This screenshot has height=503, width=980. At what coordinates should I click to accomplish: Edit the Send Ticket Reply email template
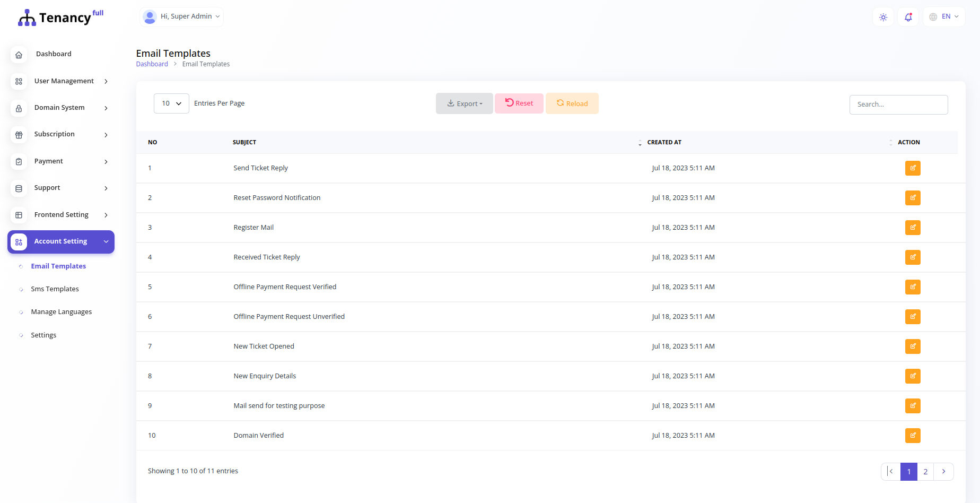(913, 168)
